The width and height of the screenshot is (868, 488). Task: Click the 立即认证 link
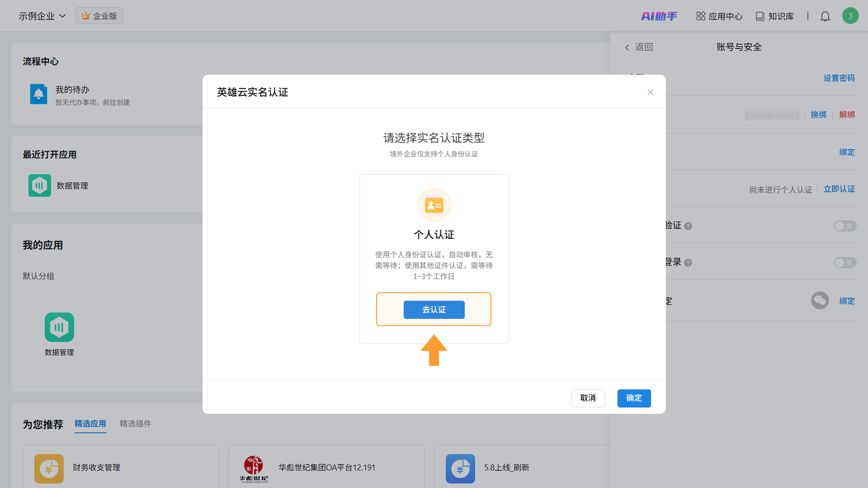pos(839,189)
